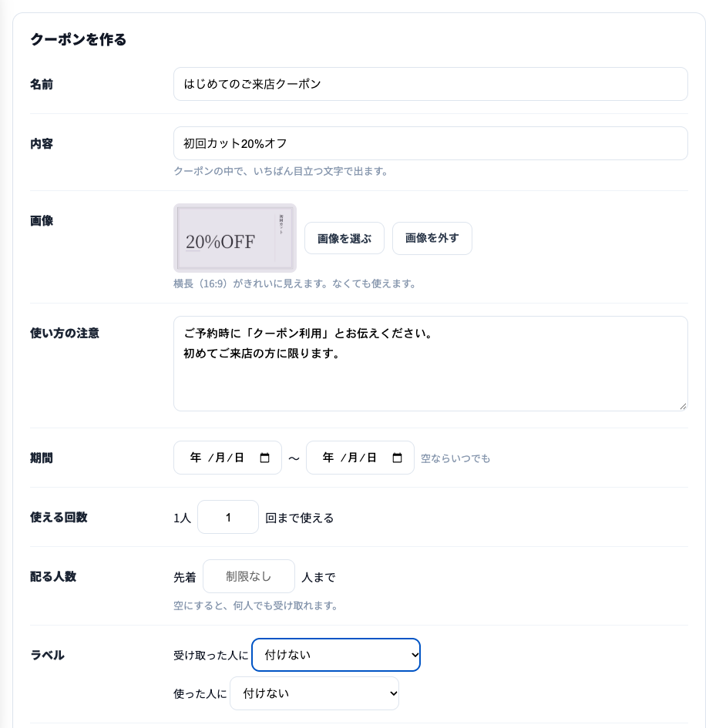Click the 先着 text

pyautogui.click(x=185, y=577)
